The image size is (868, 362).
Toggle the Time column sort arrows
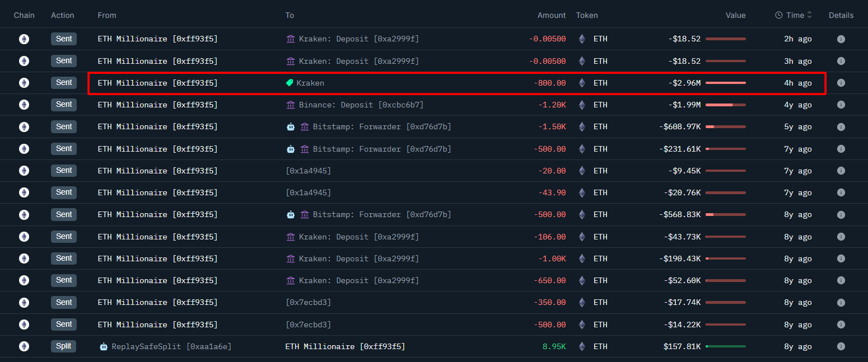(x=809, y=15)
